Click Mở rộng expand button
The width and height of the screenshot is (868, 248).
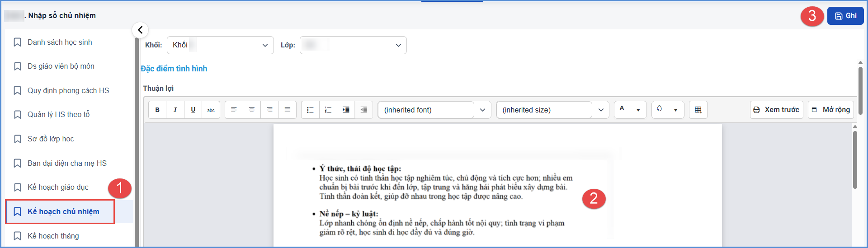click(x=831, y=110)
